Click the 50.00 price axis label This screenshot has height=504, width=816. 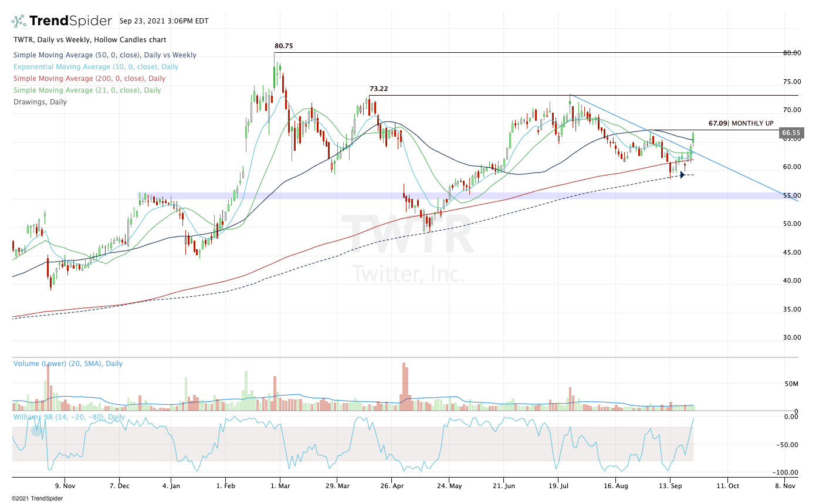(x=791, y=224)
